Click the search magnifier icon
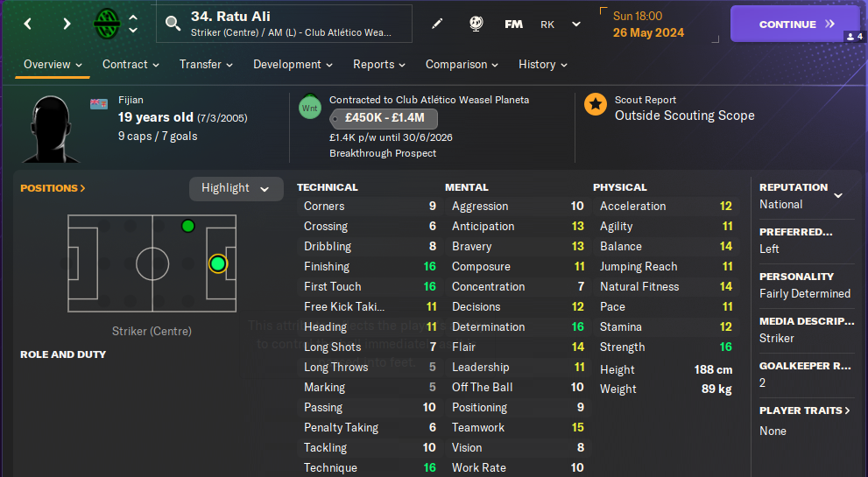868x477 pixels. (173, 24)
